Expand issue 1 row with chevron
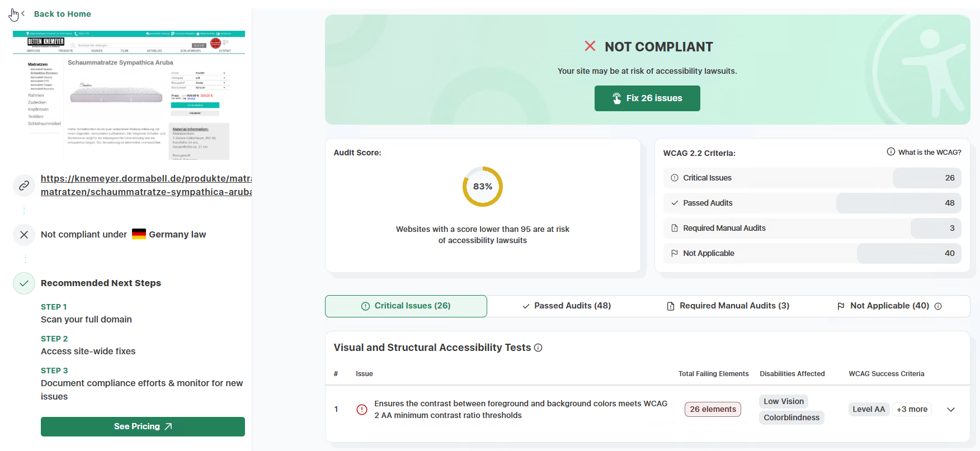Screen dimensions: 980x451 point(950,410)
